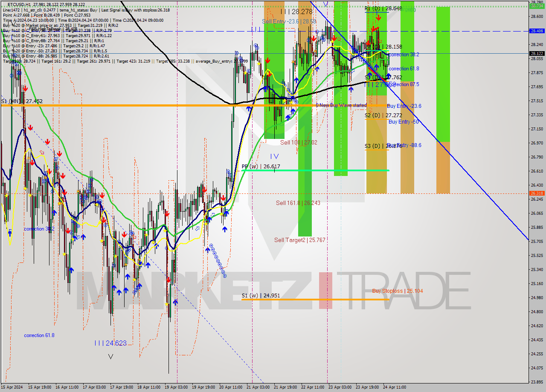Select the '19 Apr 03:00' time axis label
Viewport: 546px width, 392px height.
click(176, 387)
